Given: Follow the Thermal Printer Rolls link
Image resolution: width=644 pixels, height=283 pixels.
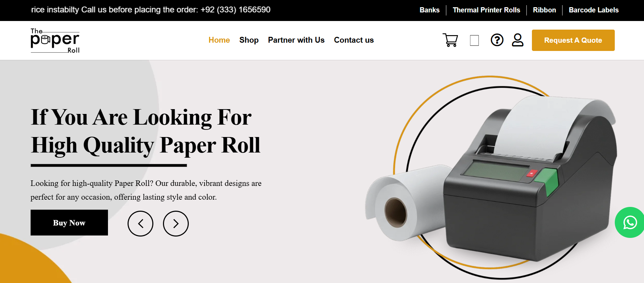Looking at the screenshot, I should click(x=486, y=10).
